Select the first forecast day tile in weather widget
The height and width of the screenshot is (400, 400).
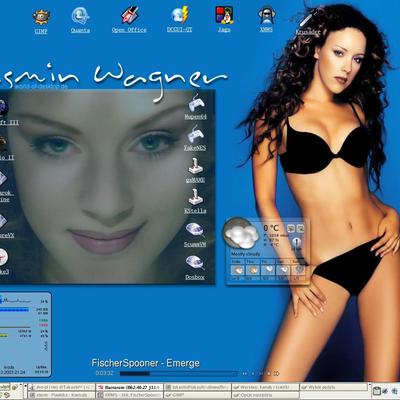click(x=237, y=269)
